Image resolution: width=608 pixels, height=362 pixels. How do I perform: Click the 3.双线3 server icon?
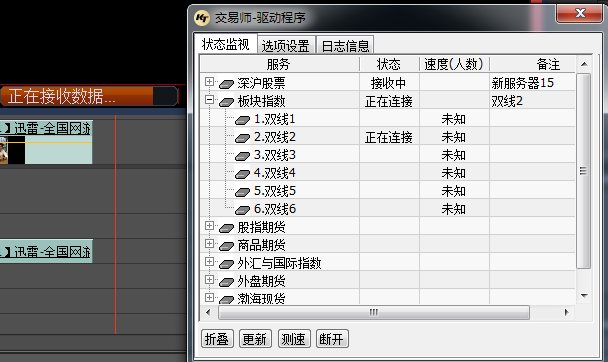242,156
